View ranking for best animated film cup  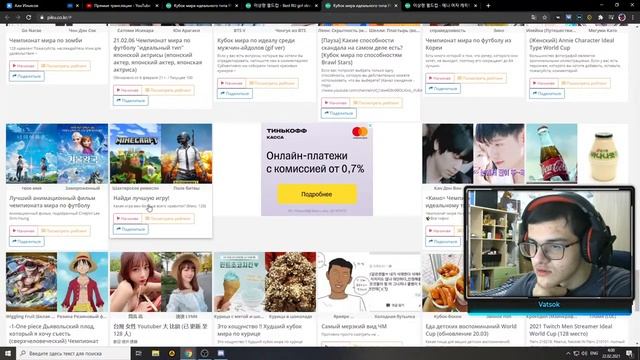(64, 231)
